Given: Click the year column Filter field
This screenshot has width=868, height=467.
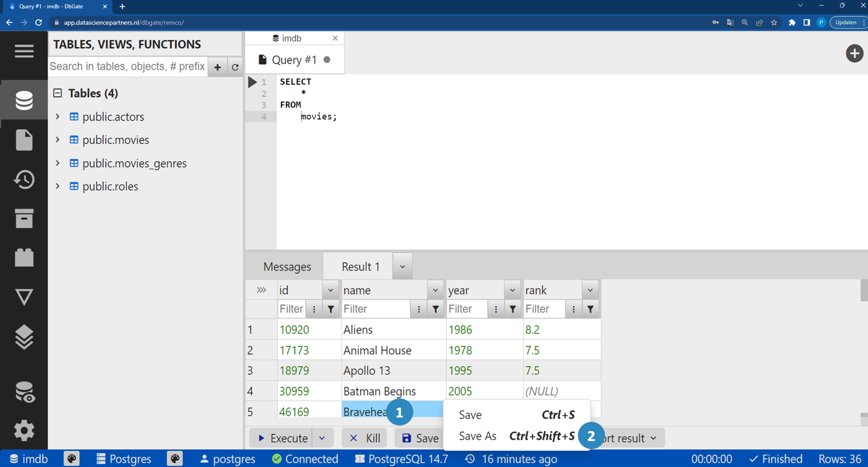Looking at the screenshot, I should pos(468,309).
